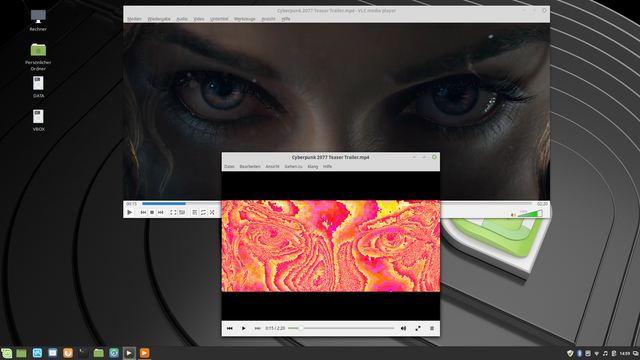Screen dimensions: 640x360
Task: Toggle VLC loop playback mode
Action: (203, 212)
